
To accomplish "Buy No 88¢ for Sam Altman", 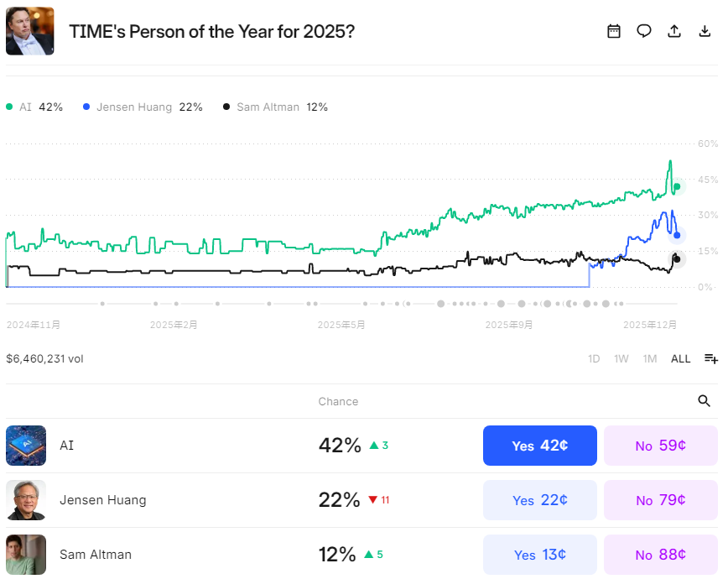I will click(660, 555).
